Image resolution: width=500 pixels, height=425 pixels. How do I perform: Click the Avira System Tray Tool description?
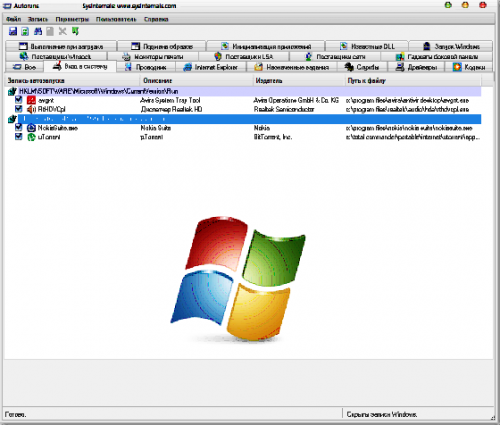click(x=170, y=100)
